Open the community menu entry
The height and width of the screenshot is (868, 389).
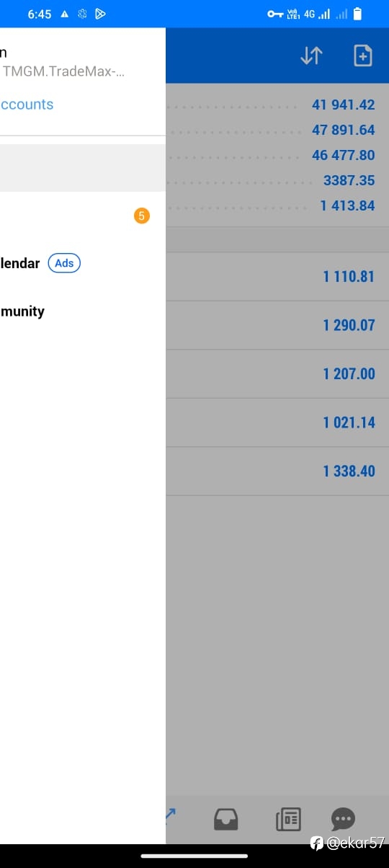[x=22, y=311]
